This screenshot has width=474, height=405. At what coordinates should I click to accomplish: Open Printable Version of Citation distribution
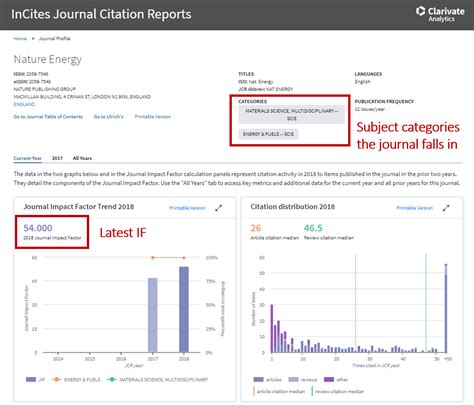click(x=414, y=208)
